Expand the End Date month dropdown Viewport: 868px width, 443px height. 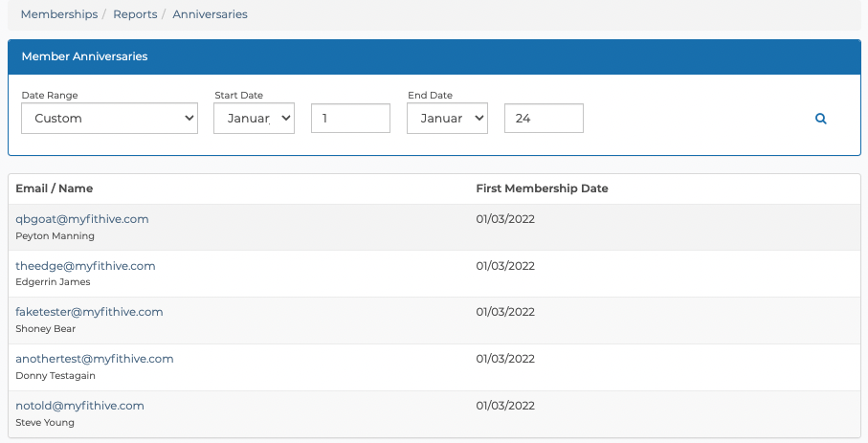click(447, 118)
